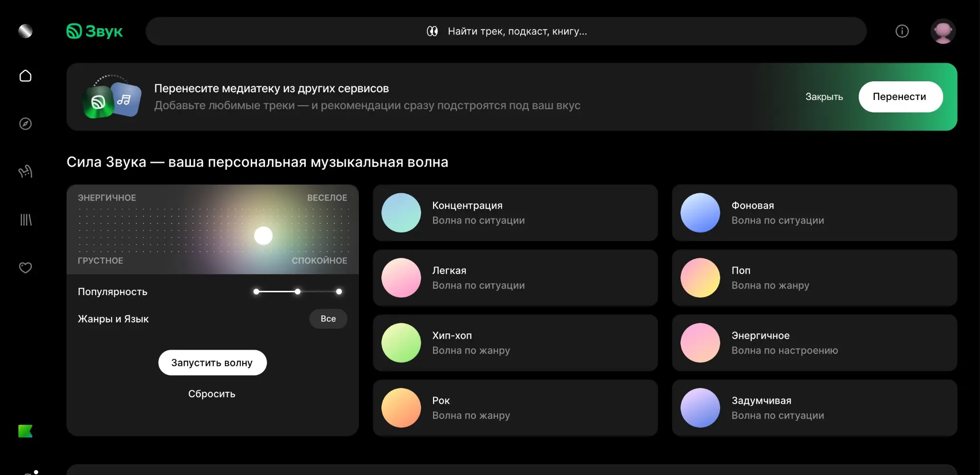Click the Энергичное wave pink circle

pyautogui.click(x=700, y=343)
